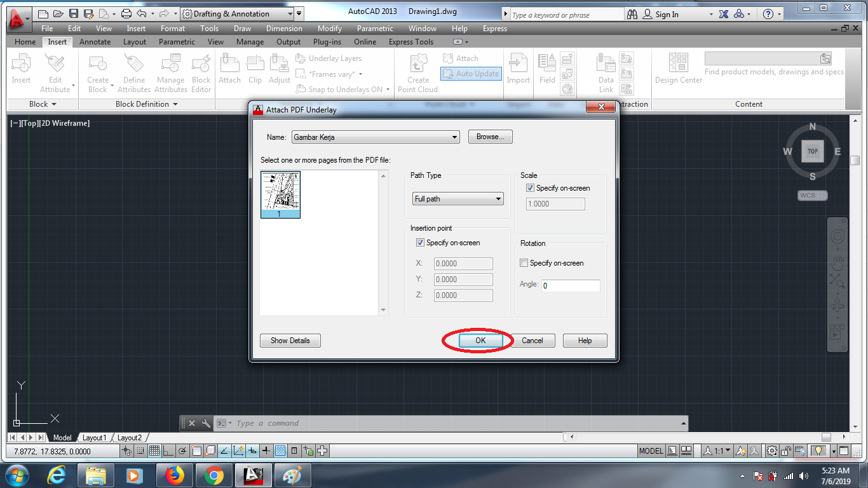Click the Show Details button

point(290,341)
